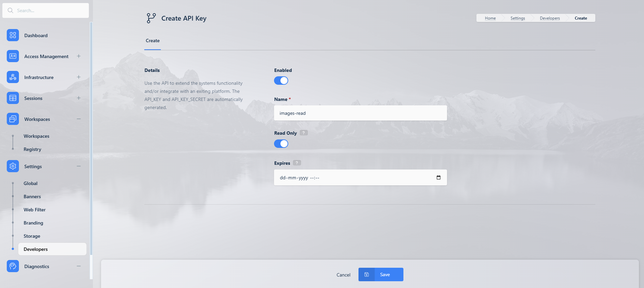Click the Diagnostics icon in sidebar
This screenshot has width=644, height=288.
click(x=13, y=266)
